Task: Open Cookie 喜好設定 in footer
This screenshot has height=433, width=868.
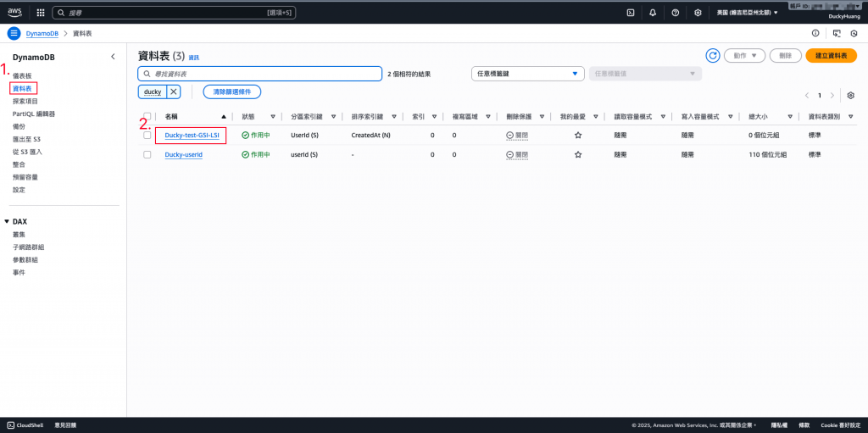Action: coord(840,425)
